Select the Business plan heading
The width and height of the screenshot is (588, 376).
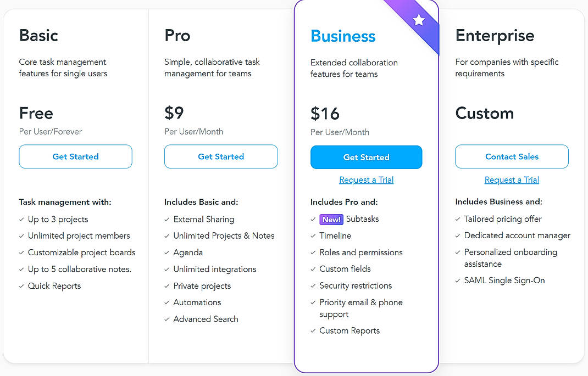[343, 36]
